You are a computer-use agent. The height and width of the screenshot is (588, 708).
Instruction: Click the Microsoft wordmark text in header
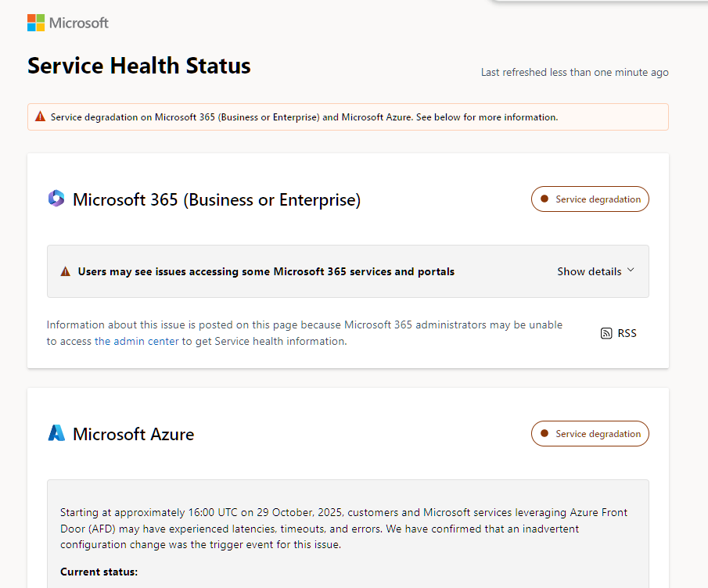(79, 23)
